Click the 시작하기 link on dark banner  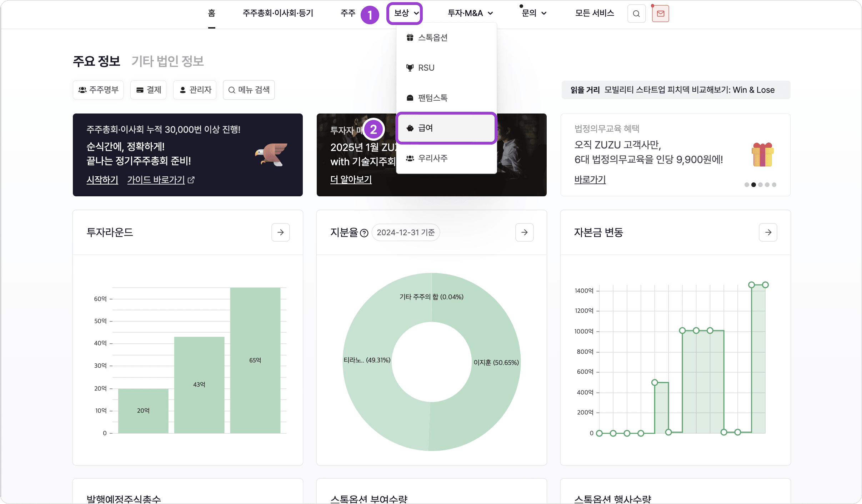102,180
